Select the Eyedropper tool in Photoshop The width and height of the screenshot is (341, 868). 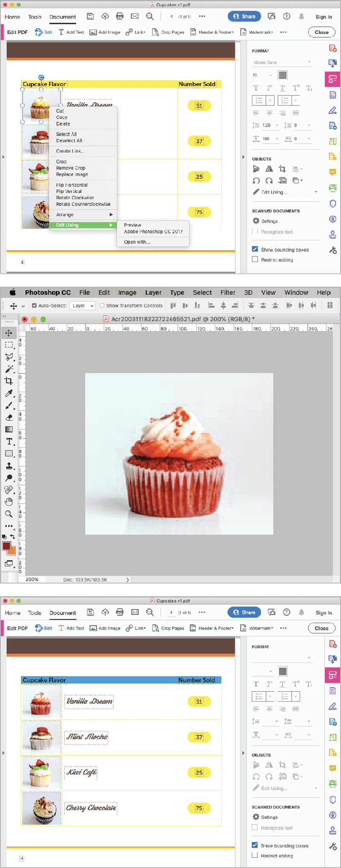click(9, 393)
